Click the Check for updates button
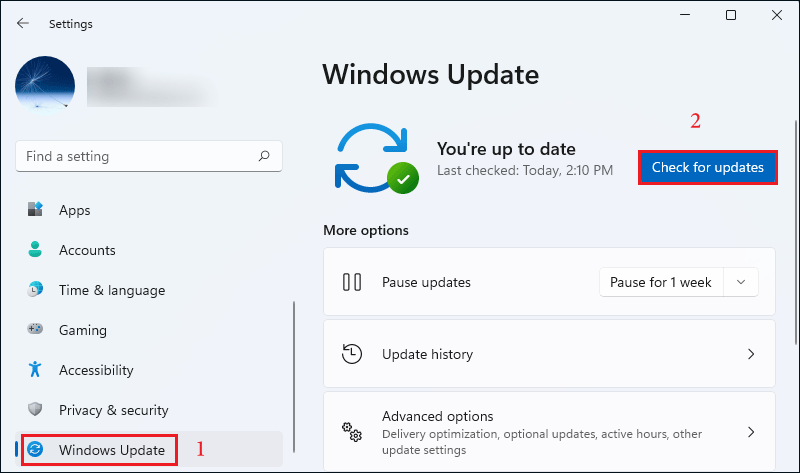 click(708, 167)
